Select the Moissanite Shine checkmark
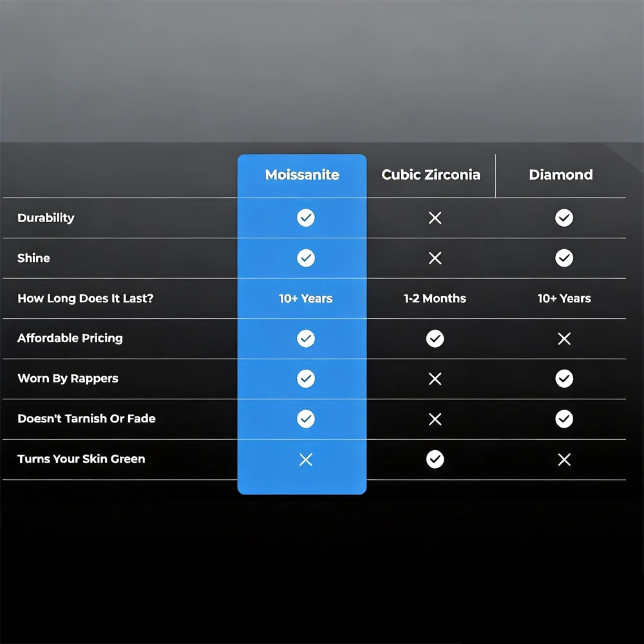 click(306, 258)
